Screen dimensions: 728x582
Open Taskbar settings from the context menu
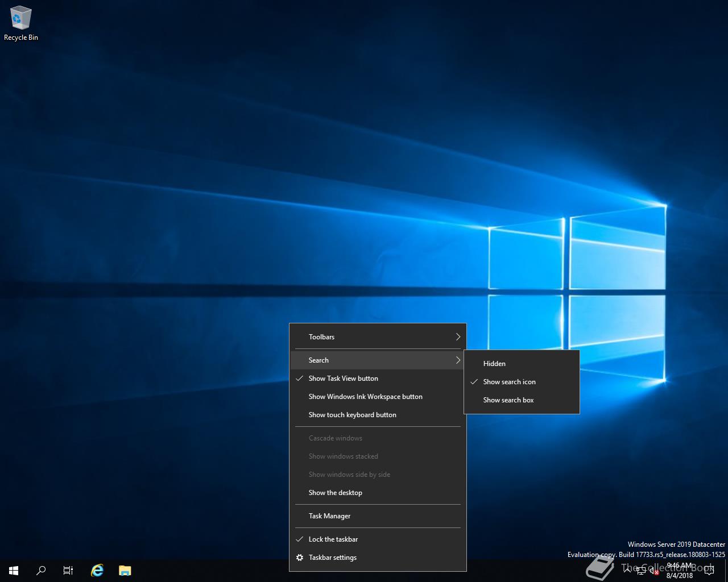(378, 558)
